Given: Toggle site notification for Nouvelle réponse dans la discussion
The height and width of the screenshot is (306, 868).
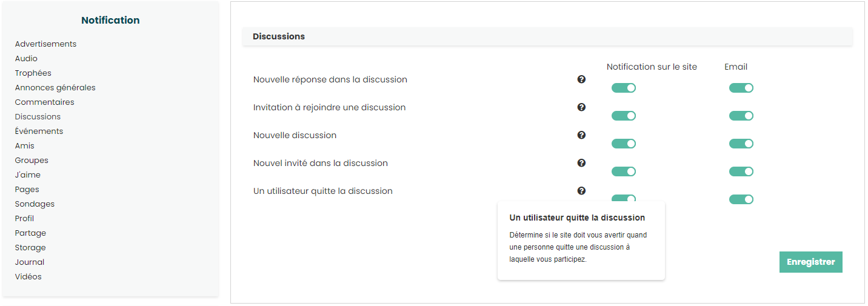Looking at the screenshot, I should 623,88.
